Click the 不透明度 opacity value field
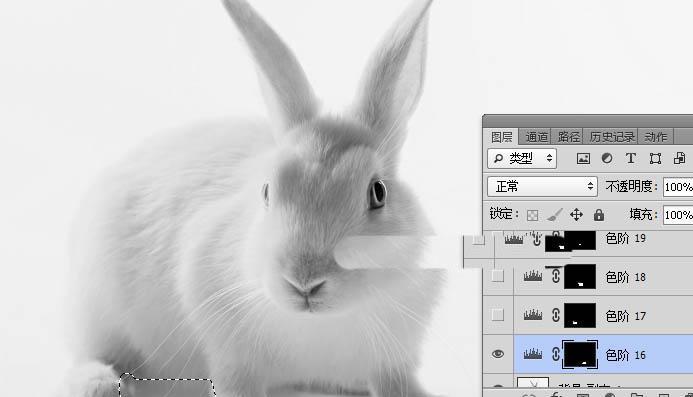Screen dimensions: 693x397 [x=678, y=187]
